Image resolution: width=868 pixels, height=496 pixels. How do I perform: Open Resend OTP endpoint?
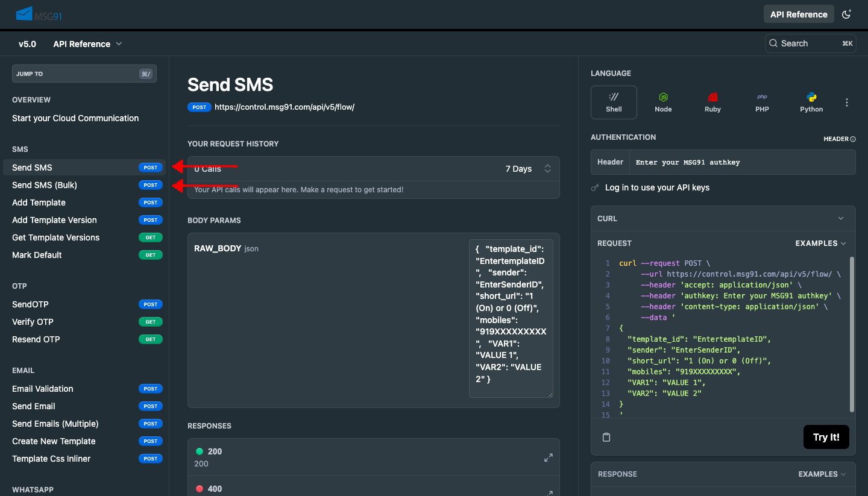tap(84, 339)
